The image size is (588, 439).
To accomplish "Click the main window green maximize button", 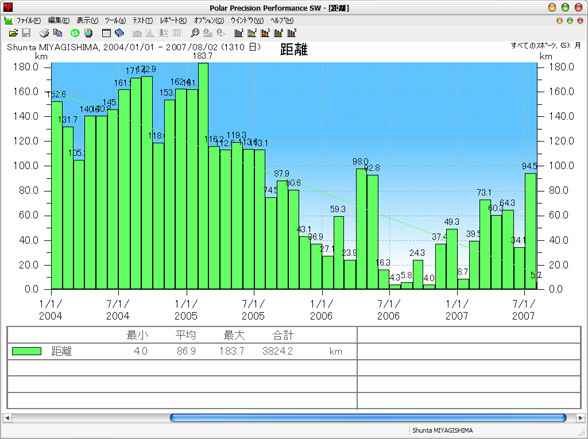I will [x=565, y=7].
